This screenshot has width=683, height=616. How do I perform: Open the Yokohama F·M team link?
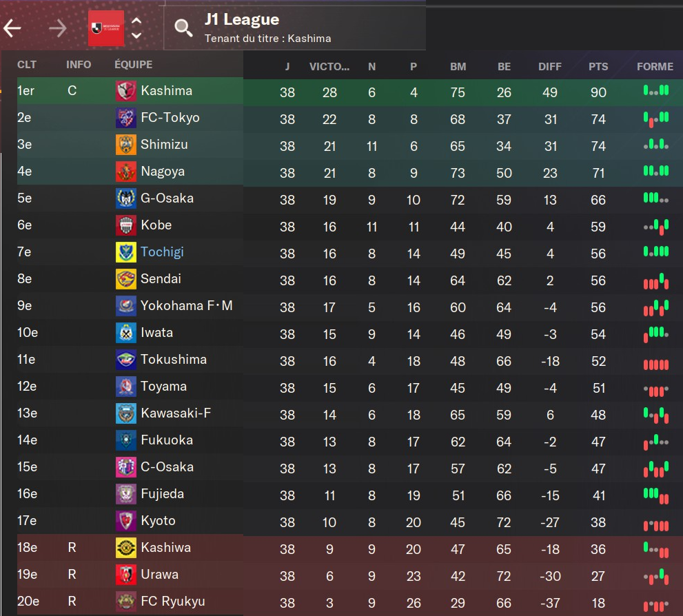(186, 306)
